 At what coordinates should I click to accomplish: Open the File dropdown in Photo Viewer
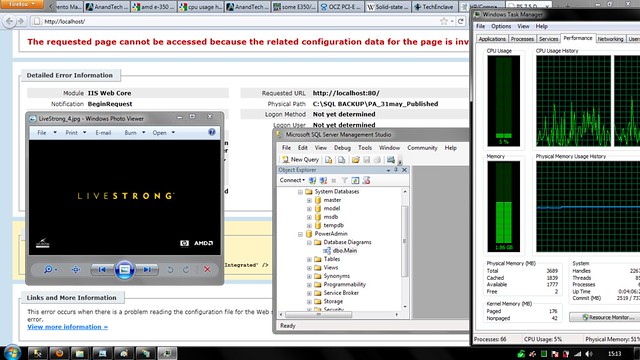pyautogui.click(x=47, y=133)
